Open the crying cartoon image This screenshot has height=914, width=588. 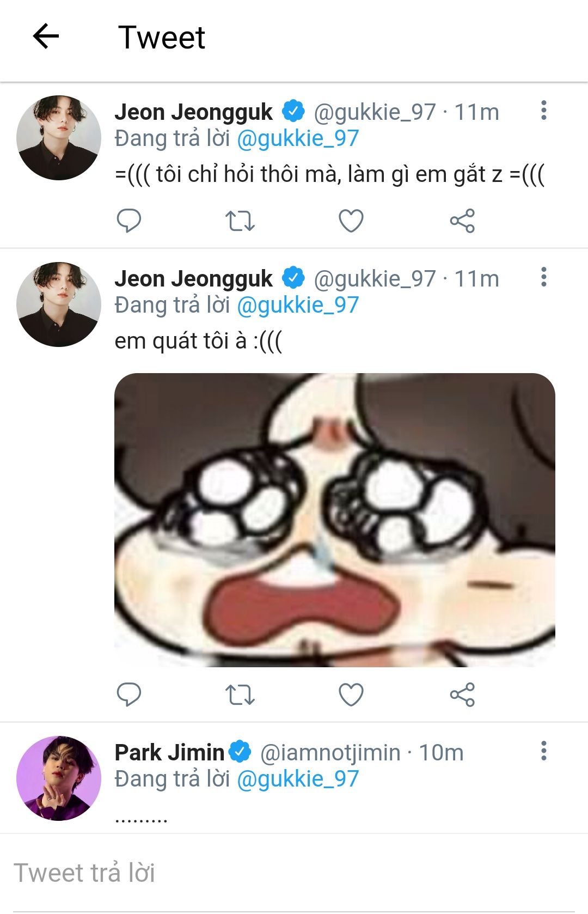tap(334, 520)
